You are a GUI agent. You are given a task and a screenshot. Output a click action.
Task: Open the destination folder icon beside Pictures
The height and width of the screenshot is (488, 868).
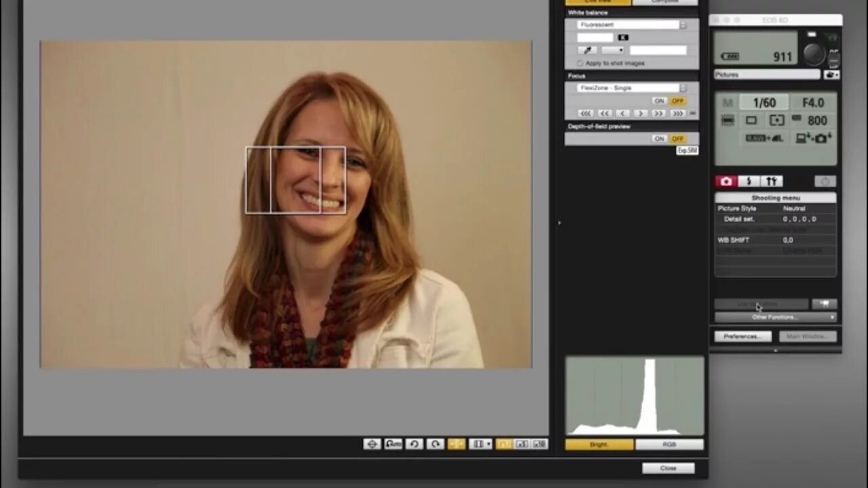click(x=831, y=75)
